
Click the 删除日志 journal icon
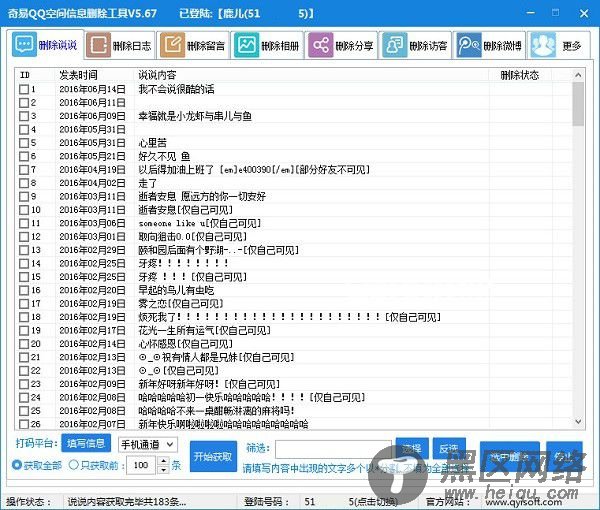click(x=99, y=45)
